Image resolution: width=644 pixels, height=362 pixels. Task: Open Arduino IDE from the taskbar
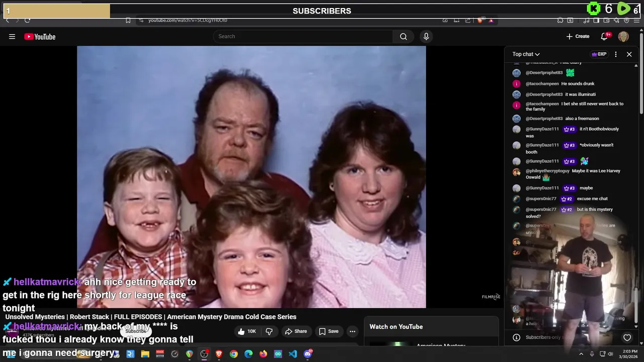coord(278,354)
